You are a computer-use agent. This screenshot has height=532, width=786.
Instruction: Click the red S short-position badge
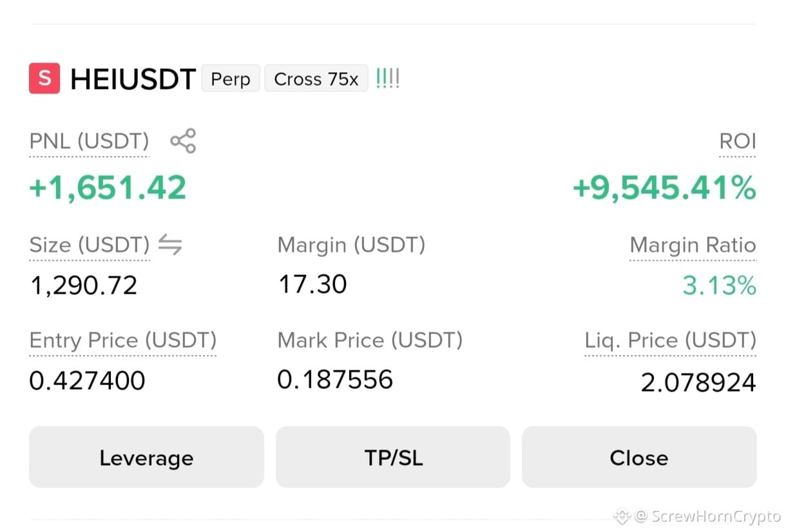(x=44, y=79)
